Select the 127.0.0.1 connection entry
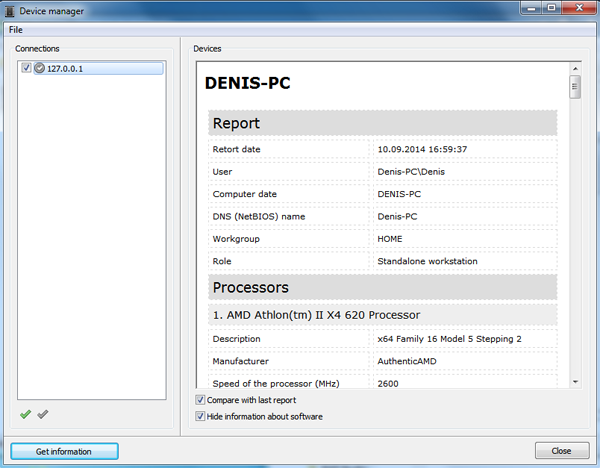This screenshot has width=600, height=468. (98, 68)
